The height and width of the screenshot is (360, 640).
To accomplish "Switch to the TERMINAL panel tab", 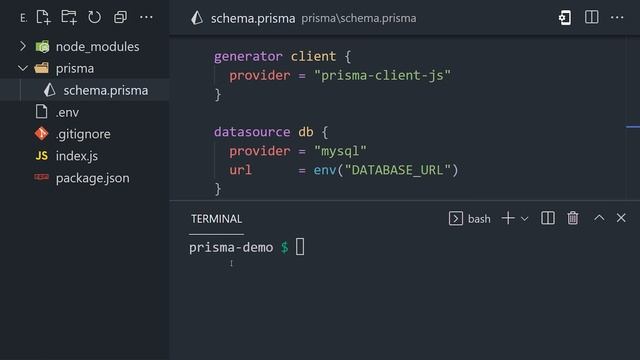I will 216,219.
